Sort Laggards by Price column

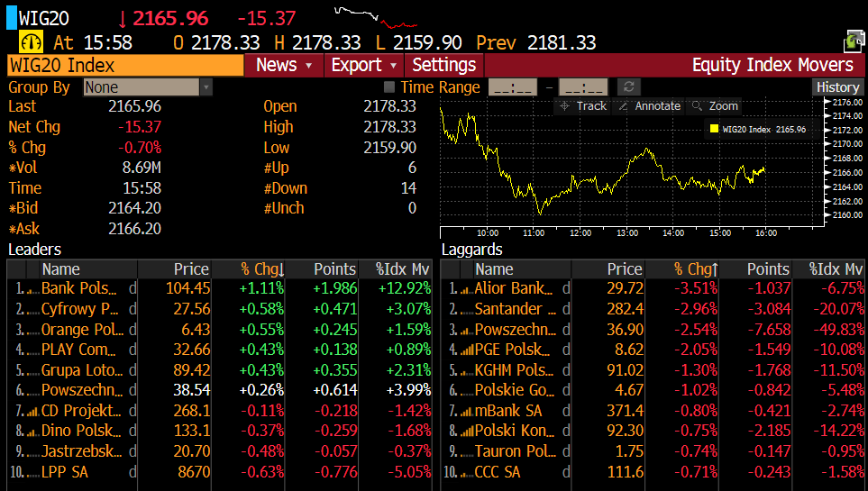608,269
